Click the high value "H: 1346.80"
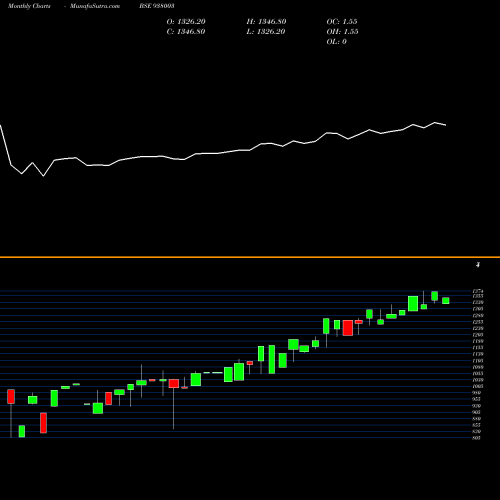The width and height of the screenshot is (500, 500). point(266,22)
